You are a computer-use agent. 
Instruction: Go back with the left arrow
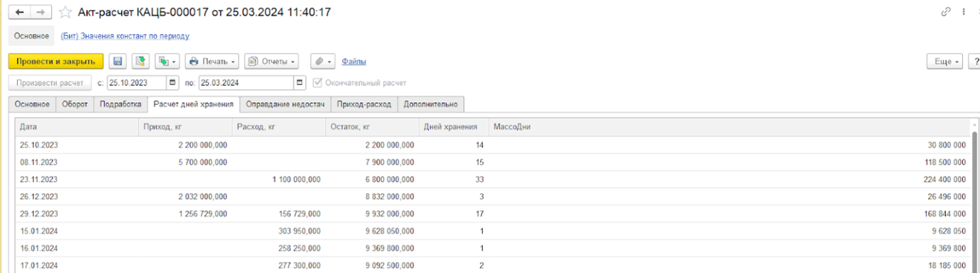point(19,12)
